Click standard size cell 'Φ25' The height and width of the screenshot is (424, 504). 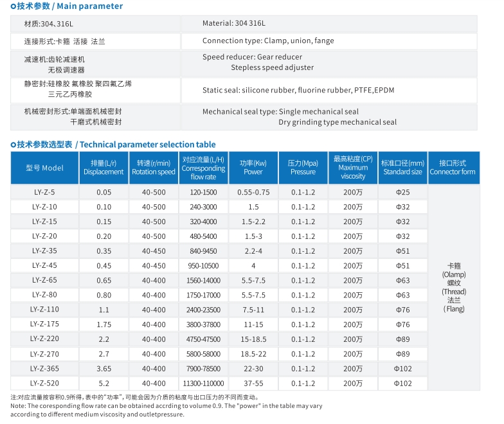402,193
